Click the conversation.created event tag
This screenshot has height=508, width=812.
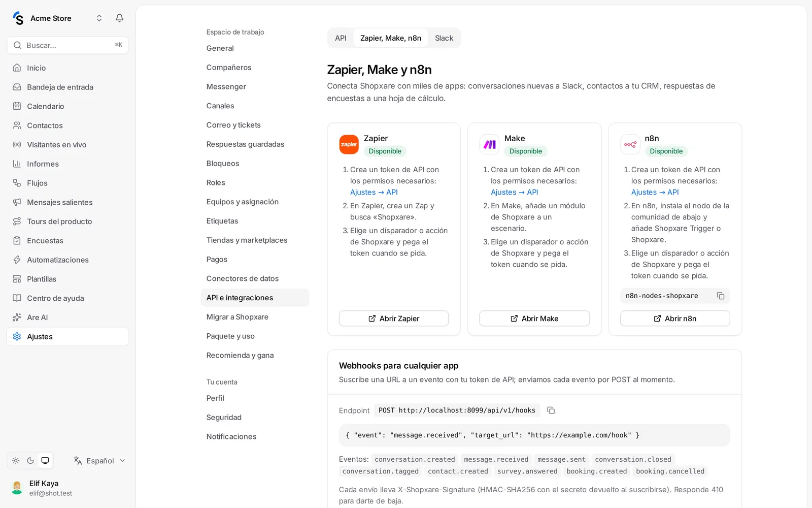pos(415,459)
